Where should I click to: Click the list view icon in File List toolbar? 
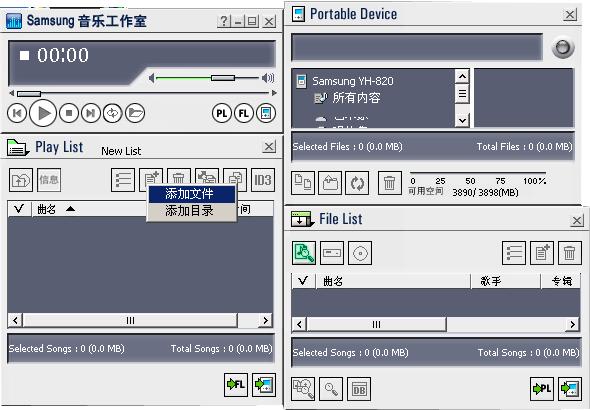(x=514, y=253)
